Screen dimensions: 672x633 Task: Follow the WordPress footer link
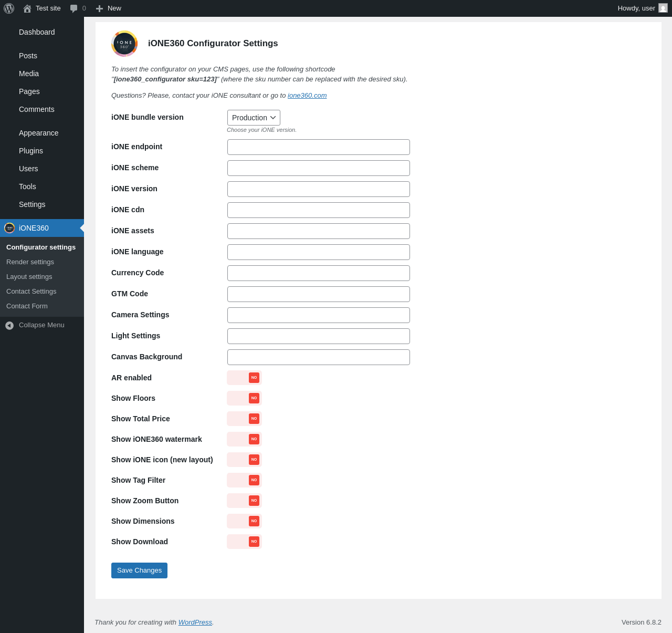point(195,622)
